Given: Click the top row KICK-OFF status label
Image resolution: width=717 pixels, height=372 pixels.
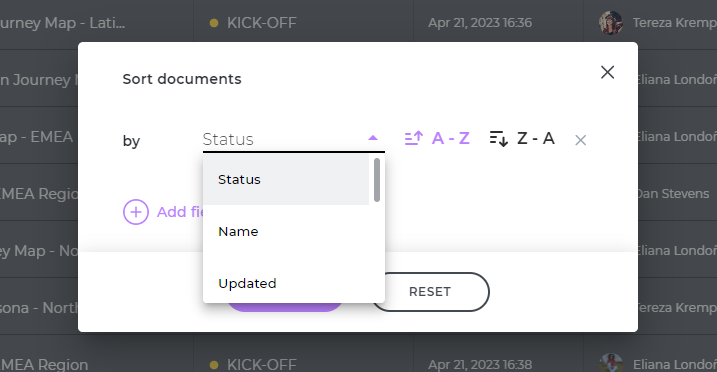Looking at the screenshot, I should click(x=262, y=23).
